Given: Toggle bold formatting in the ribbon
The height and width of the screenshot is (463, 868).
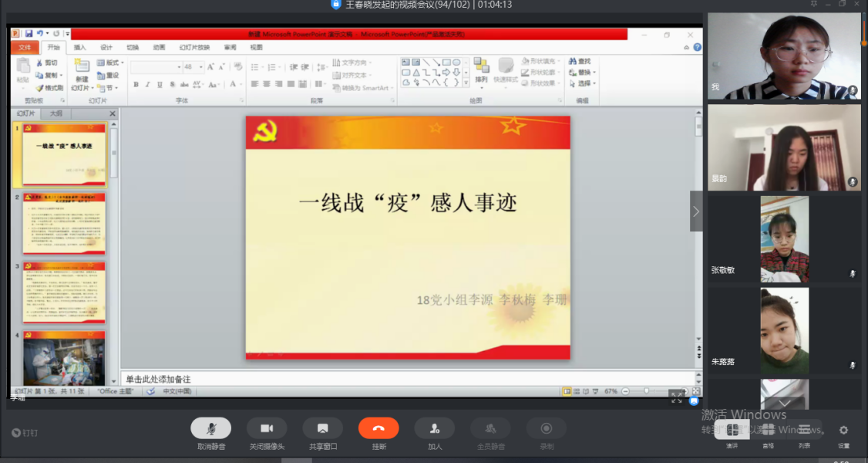Looking at the screenshot, I should [x=136, y=85].
